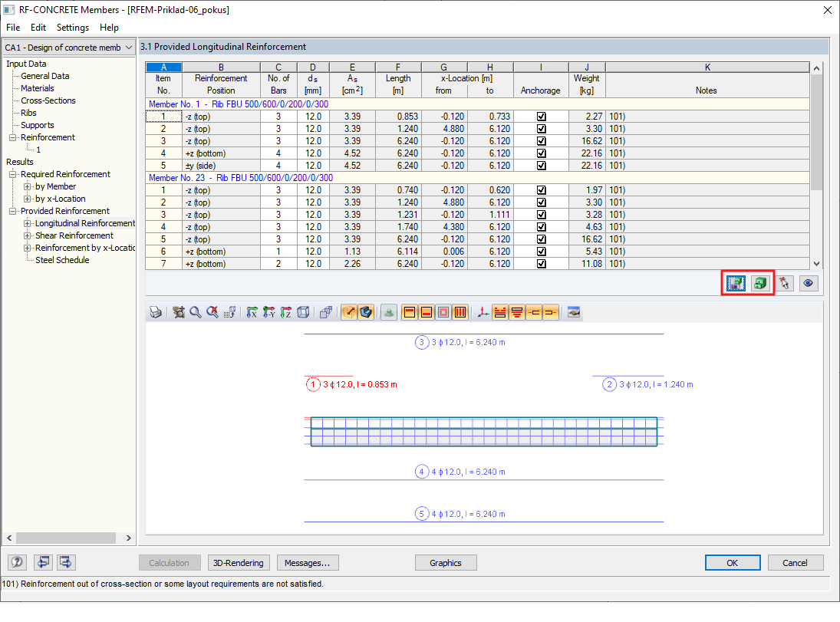Uncheck anchorage for Member 1 side bars row
The height and width of the screenshot is (622, 840).
[541, 166]
